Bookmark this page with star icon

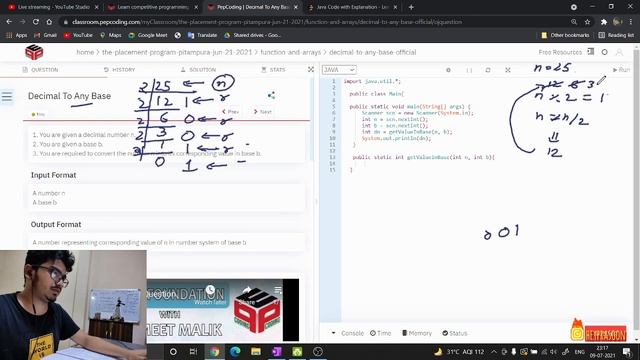coord(587,22)
